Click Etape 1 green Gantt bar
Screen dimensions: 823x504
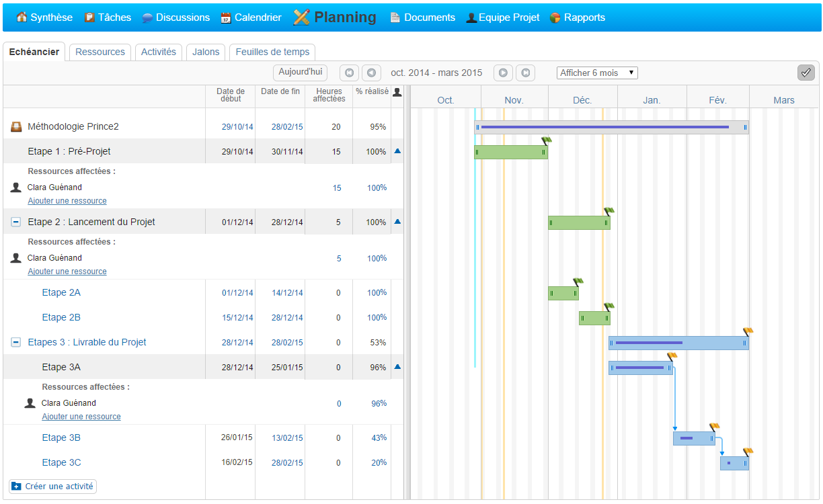511,152
